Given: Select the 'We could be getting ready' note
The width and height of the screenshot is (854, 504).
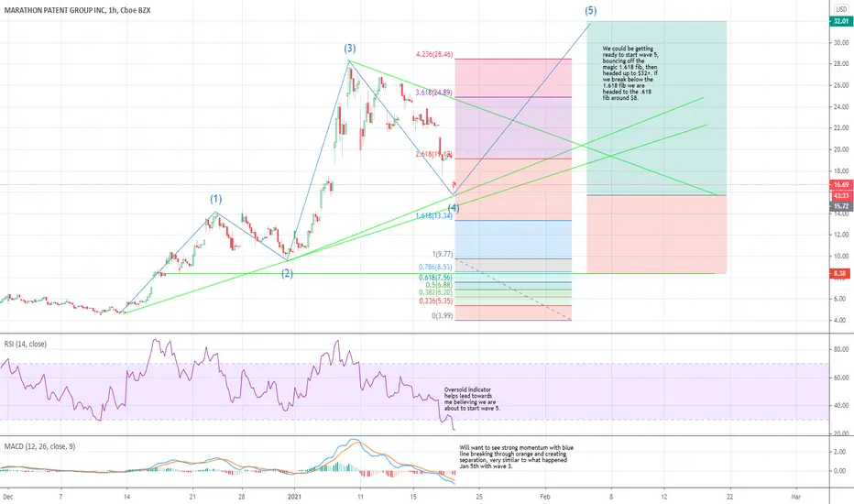Looking at the screenshot, I should 630,73.
